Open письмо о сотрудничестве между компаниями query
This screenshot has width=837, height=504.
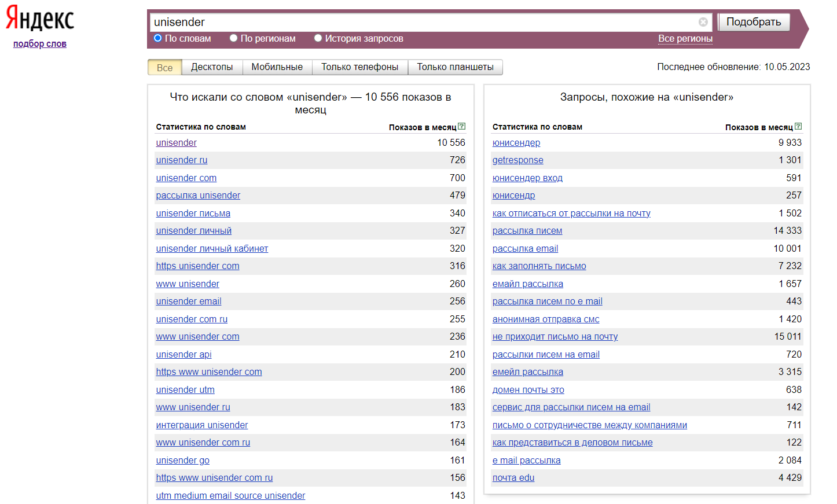click(x=590, y=425)
